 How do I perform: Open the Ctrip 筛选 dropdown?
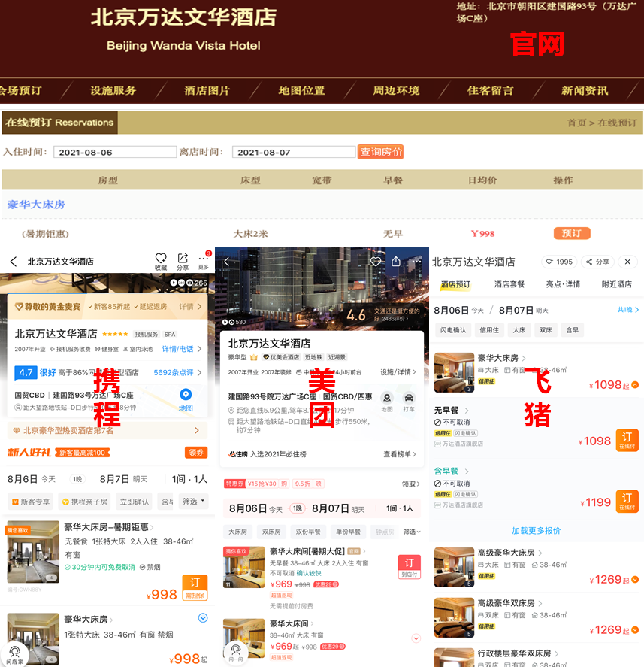click(x=193, y=502)
